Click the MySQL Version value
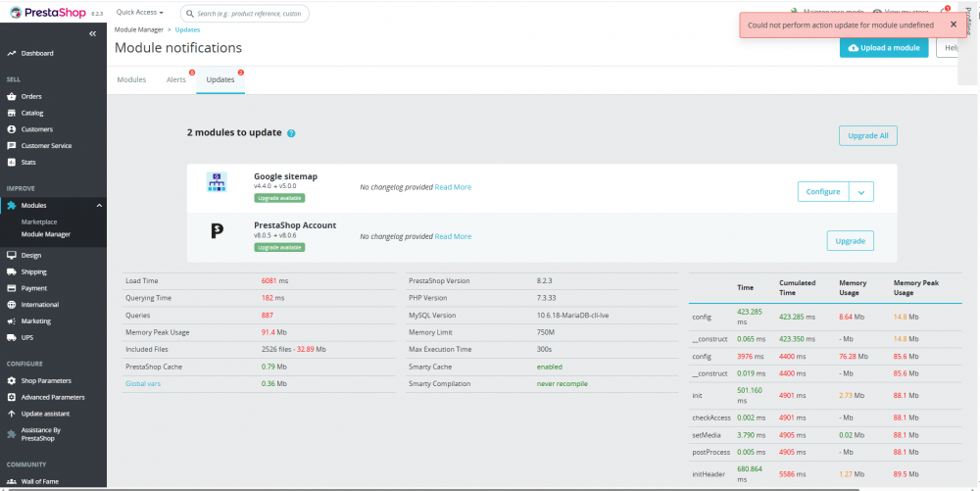Viewport: 980px width, 491px height. 572,316
